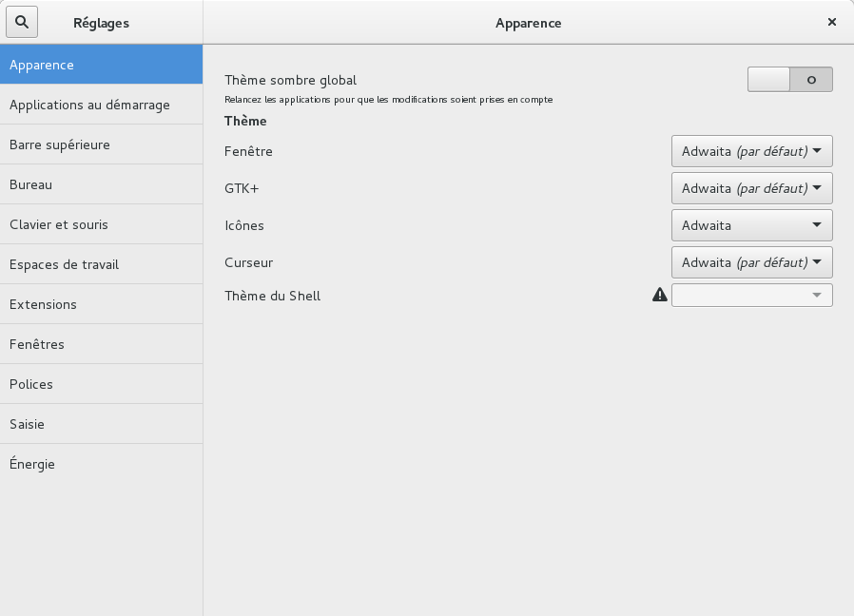
Task: Open the Icônes theme dropdown
Action: (x=751, y=225)
